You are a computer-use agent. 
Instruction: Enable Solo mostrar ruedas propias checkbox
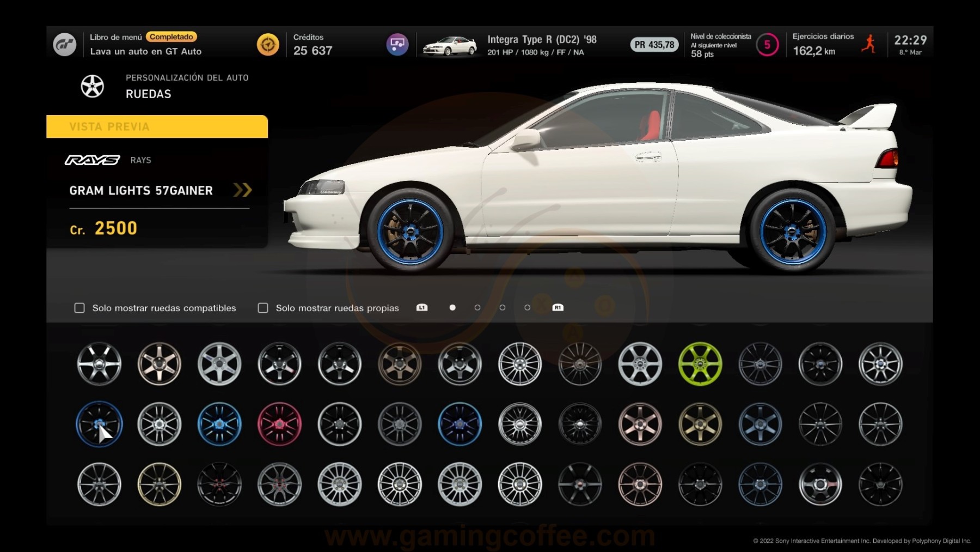[x=263, y=308]
